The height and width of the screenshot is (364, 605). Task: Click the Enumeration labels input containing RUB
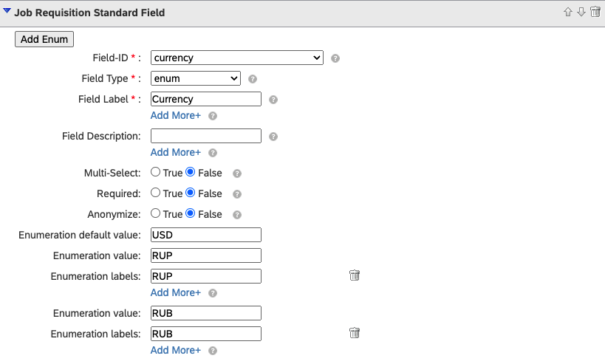[206, 334]
